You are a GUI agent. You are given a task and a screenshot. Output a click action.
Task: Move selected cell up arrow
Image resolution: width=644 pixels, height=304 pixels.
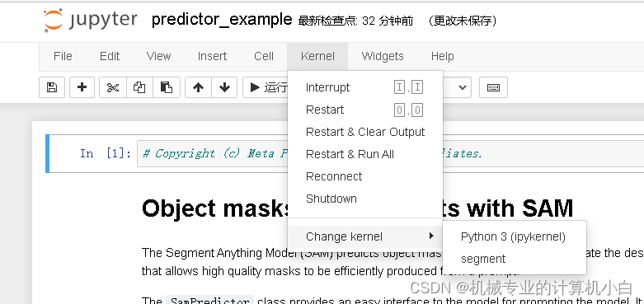[x=199, y=87]
